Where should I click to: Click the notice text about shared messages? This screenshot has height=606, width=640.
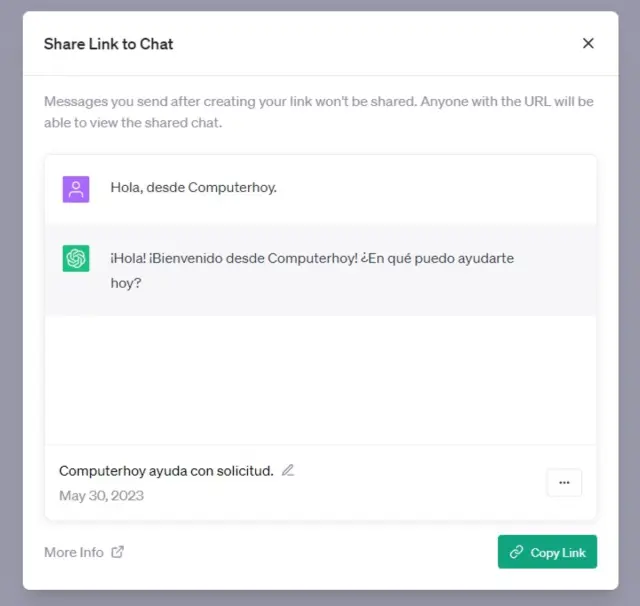coord(318,101)
